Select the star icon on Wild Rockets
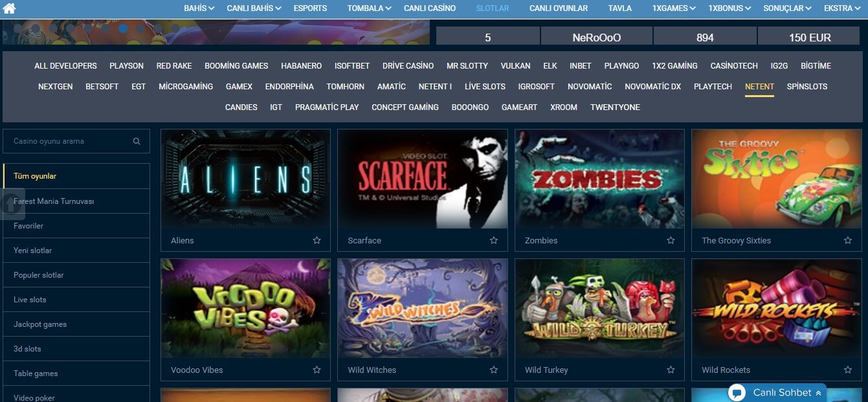The image size is (868, 402). click(x=848, y=369)
